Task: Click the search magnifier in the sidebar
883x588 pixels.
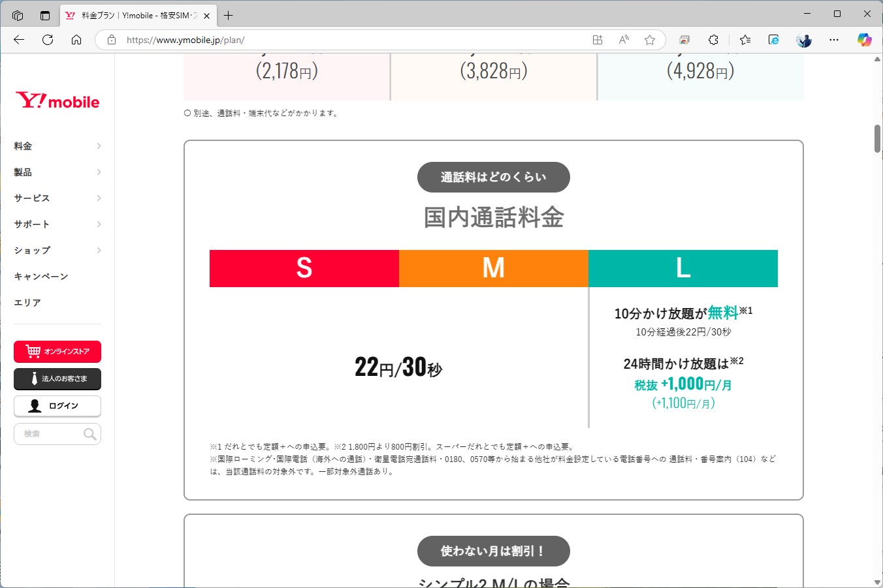Action: [90, 433]
